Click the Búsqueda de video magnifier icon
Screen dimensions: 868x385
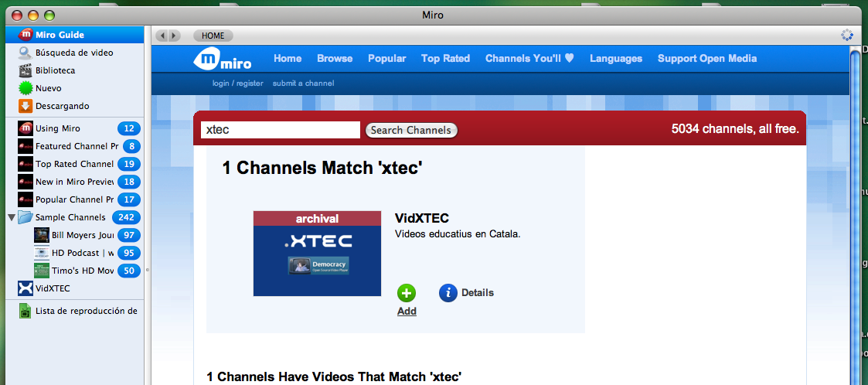[x=26, y=53]
